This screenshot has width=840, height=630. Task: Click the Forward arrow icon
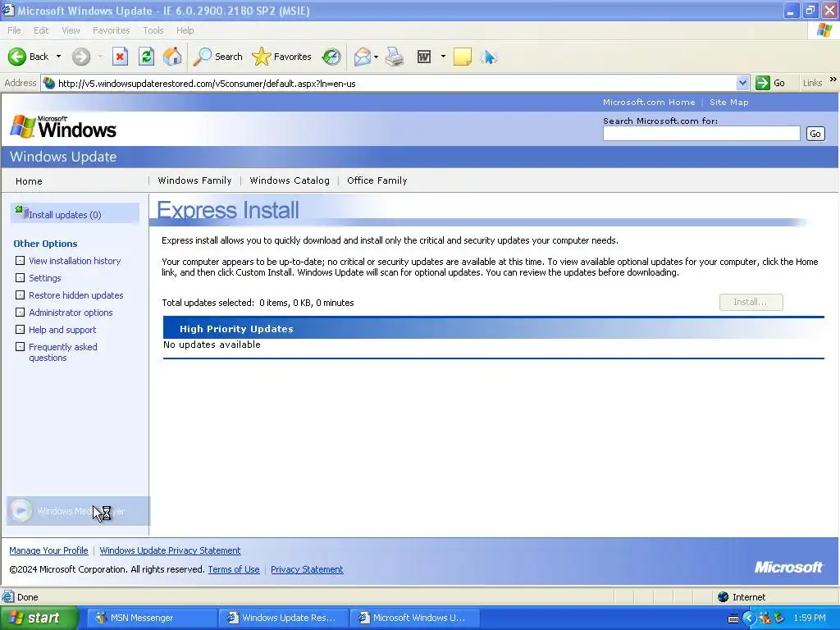coord(81,57)
